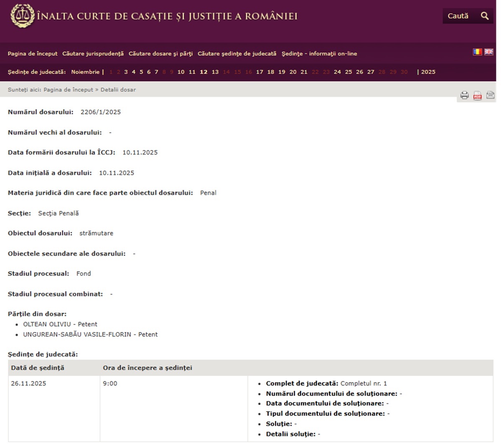Select hearing day 25 in calendar
The height and width of the screenshot is (448, 501).
(349, 72)
